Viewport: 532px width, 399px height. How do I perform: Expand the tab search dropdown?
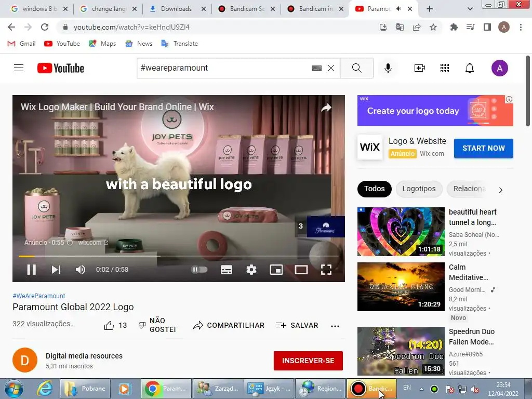click(470, 9)
